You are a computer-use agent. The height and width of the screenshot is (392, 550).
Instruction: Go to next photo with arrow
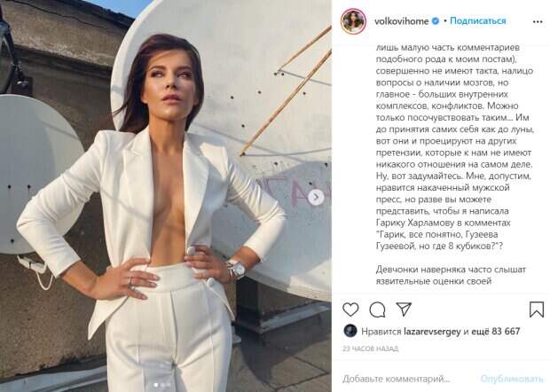point(316,197)
